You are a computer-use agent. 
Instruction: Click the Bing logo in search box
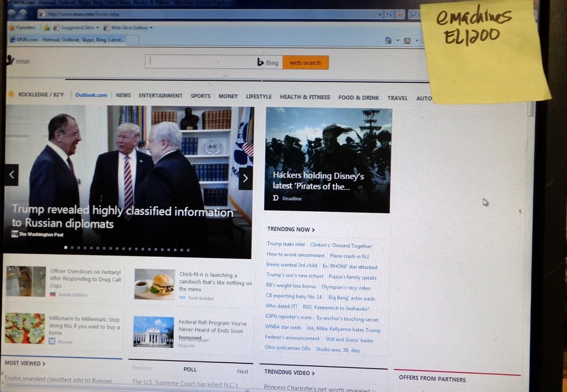coord(268,63)
